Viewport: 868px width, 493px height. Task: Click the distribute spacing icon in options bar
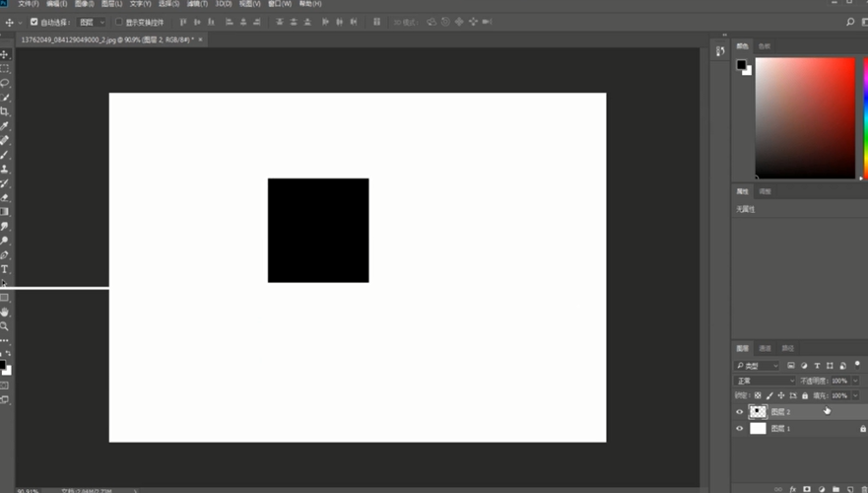point(377,22)
